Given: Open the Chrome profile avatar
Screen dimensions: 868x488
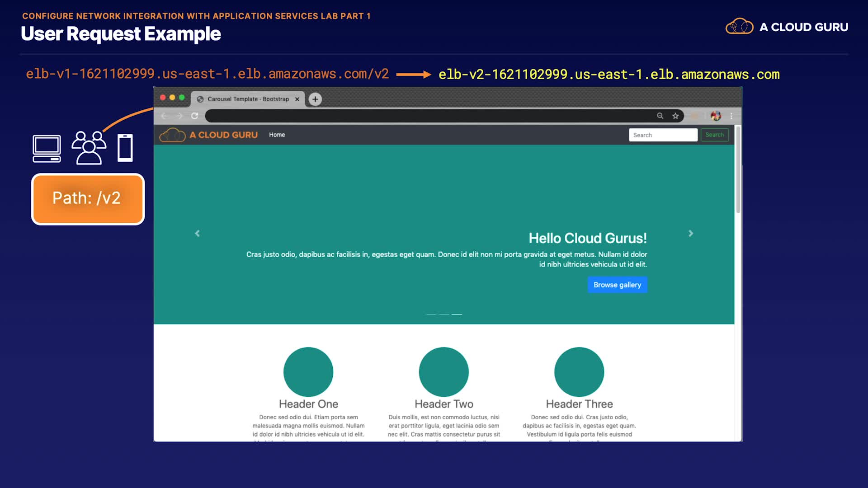Looking at the screenshot, I should (x=716, y=116).
